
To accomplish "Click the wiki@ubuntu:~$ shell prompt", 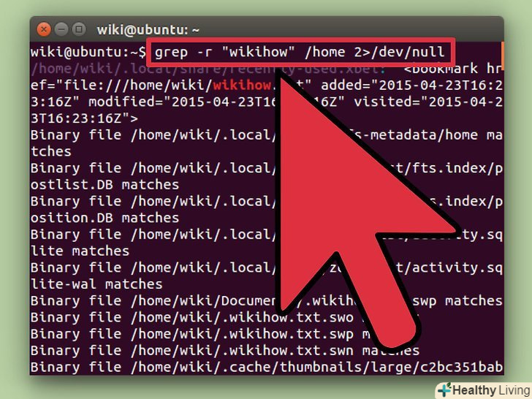I will [88, 53].
